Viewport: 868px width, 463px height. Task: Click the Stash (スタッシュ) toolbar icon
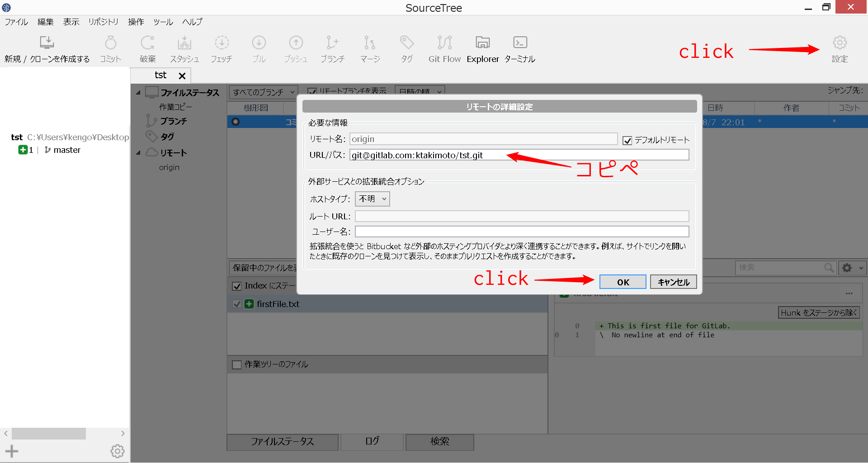[x=184, y=43]
